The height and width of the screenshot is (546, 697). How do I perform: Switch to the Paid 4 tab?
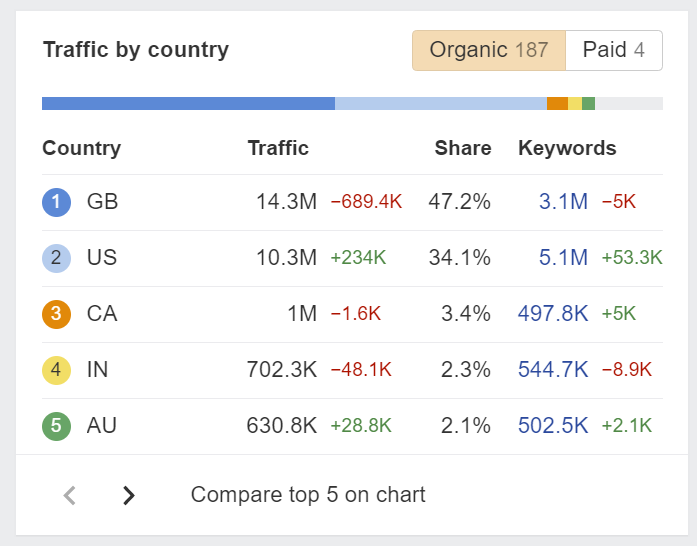613,50
